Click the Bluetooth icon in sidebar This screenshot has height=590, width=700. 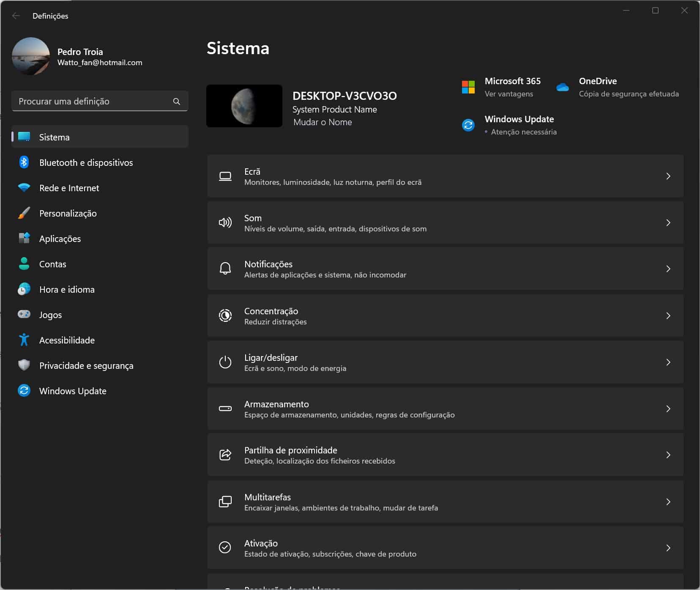point(24,162)
